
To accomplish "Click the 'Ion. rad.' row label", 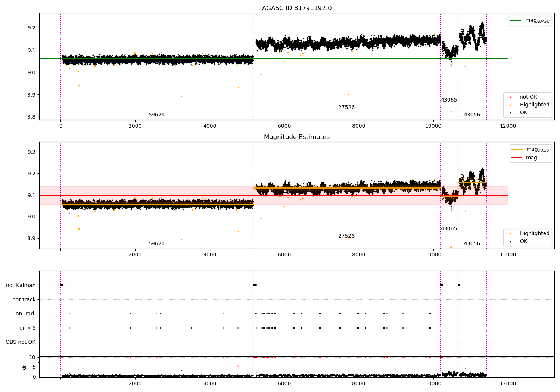I will pos(25,314).
